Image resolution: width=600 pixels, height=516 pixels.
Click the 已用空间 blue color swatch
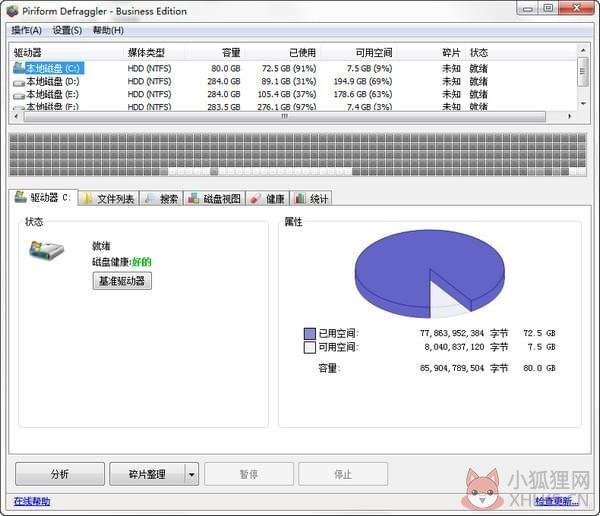coord(310,333)
